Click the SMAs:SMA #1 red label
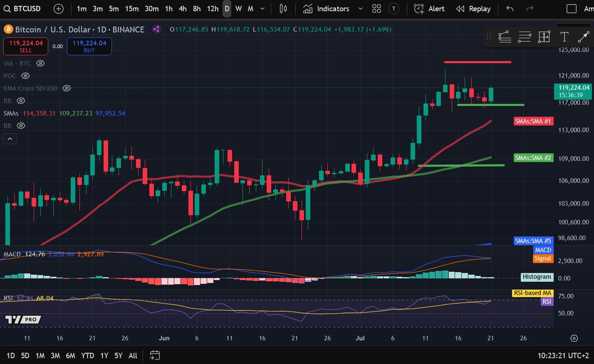Screen dimensions: 594x364 (x=533, y=121)
